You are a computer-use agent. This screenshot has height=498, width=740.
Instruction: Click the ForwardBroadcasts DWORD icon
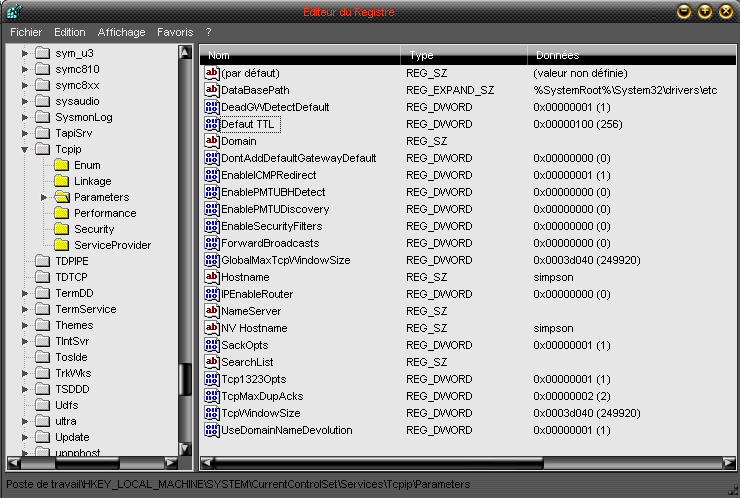211,243
